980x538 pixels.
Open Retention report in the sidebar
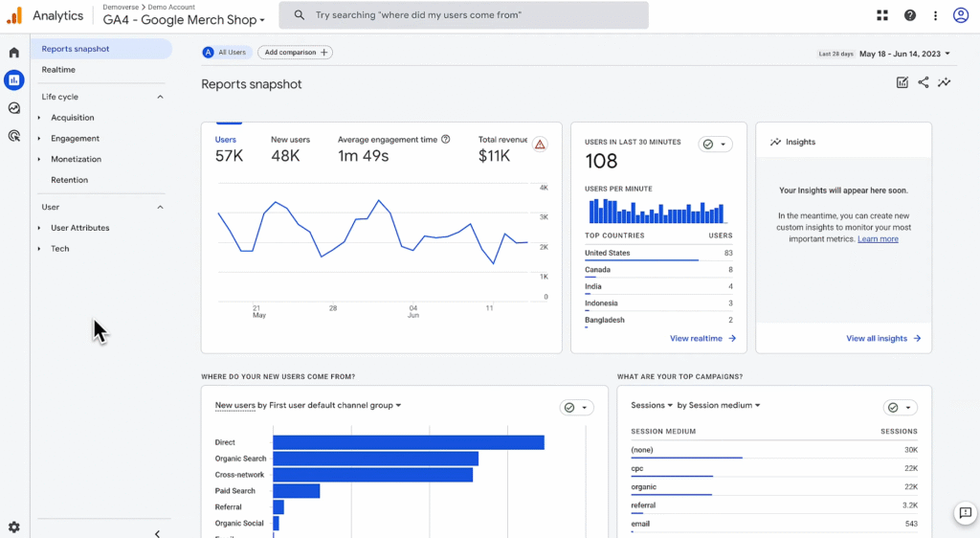click(69, 180)
